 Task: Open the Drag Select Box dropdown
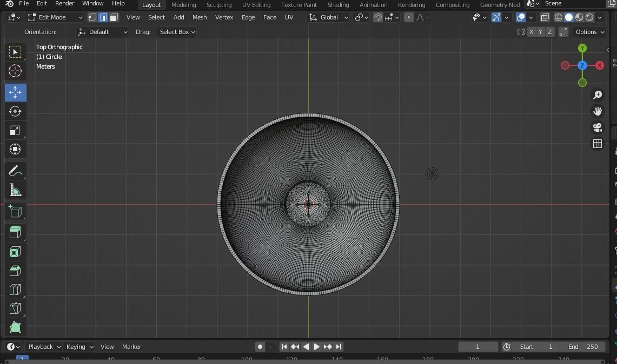(x=177, y=32)
